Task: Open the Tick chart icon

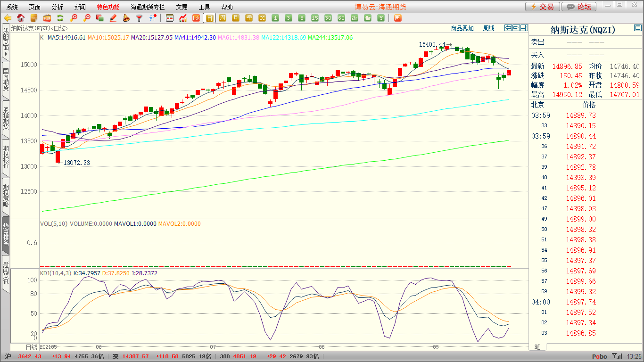Action: (196, 18)
